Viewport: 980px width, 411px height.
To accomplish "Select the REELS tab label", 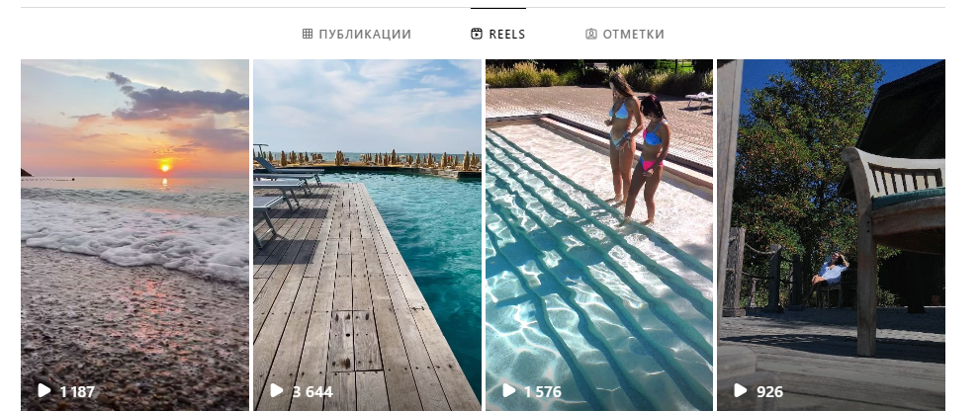I will pyautogui.click(x=507, y=35).
